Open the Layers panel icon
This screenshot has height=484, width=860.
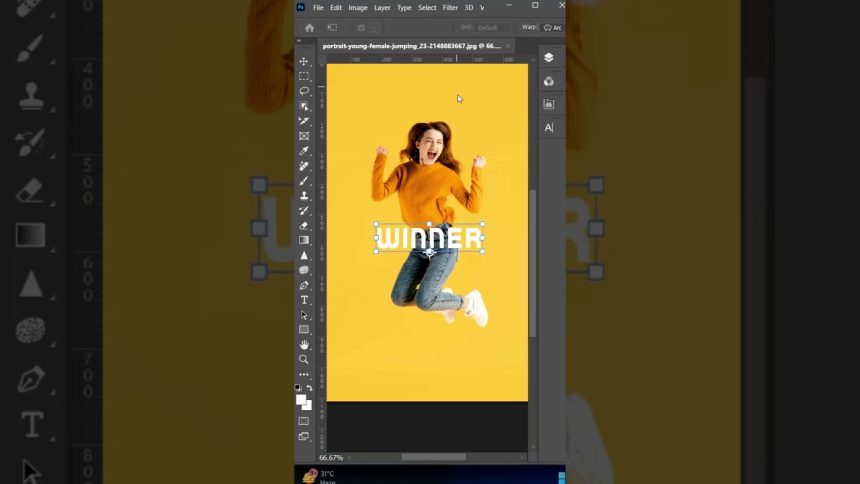(549, 58)
